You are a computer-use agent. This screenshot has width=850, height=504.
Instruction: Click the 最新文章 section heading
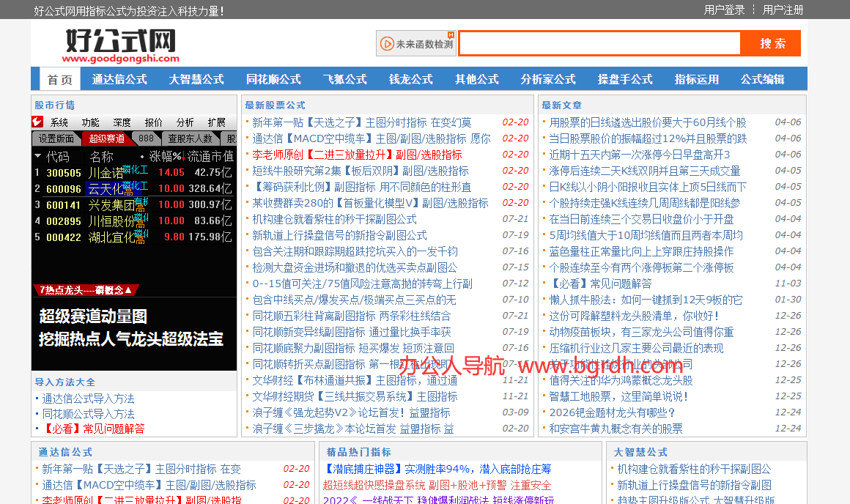[561, 105]
